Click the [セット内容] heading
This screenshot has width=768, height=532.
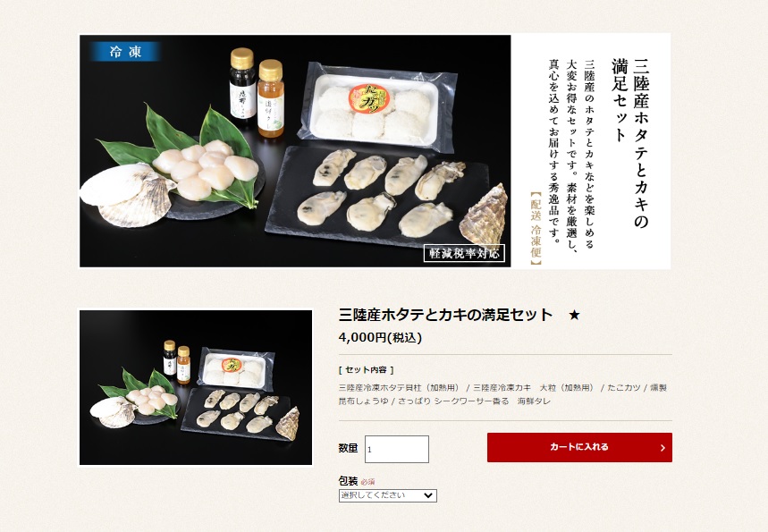pos(366,370)
